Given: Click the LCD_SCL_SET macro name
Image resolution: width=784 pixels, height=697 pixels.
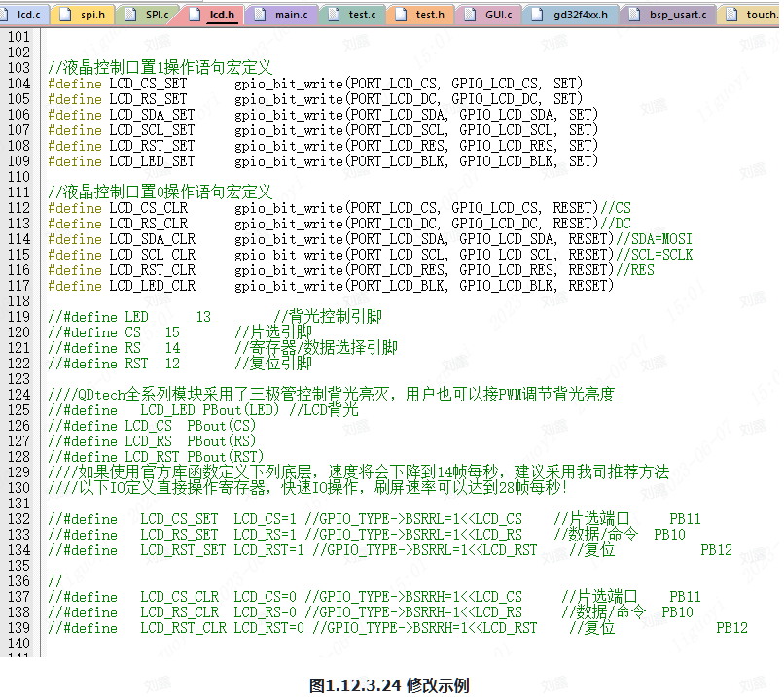Looking at the screenshot, I should click(152, 130).
